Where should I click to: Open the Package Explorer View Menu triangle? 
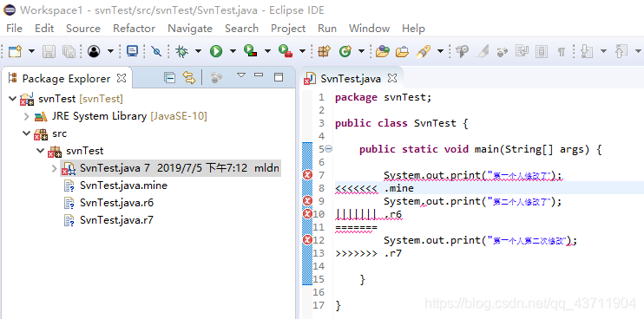pos(241,75)
